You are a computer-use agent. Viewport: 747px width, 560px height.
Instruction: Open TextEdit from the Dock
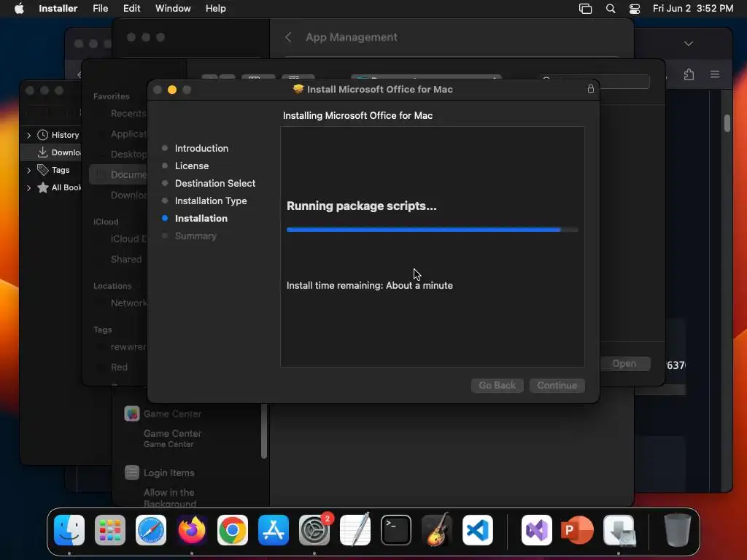click(x=355, y=530)
